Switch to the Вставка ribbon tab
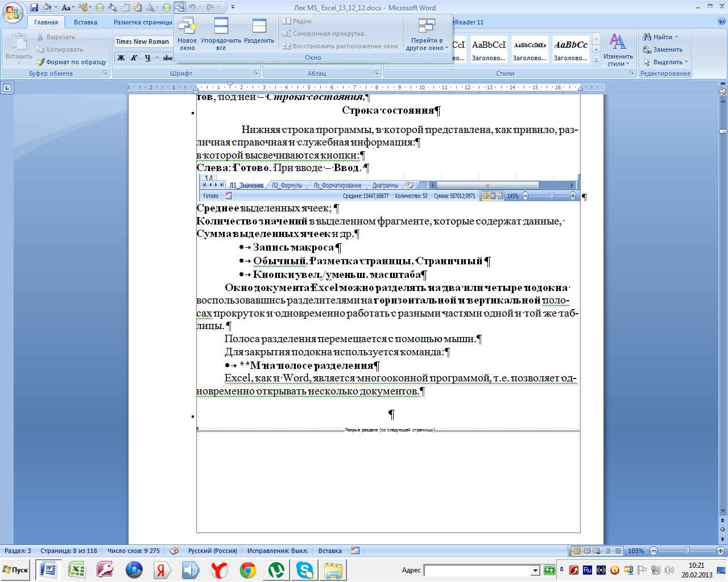This screenshot has width=728, height=582. tap(85, 22)
